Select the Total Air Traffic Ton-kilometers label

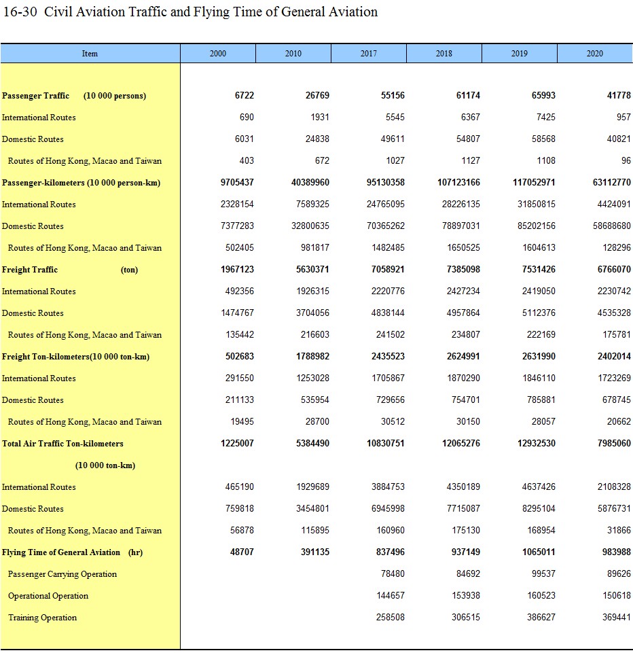coord(62,444)
